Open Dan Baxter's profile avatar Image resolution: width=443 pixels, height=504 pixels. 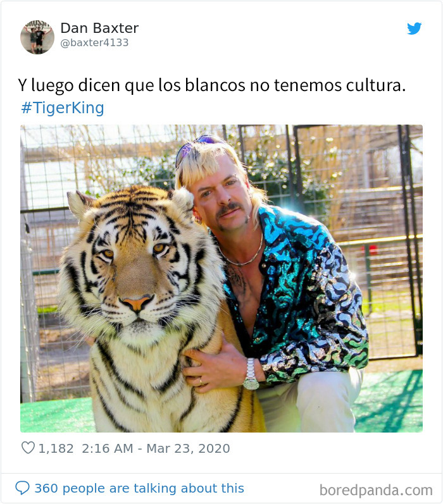click(37, 37)
